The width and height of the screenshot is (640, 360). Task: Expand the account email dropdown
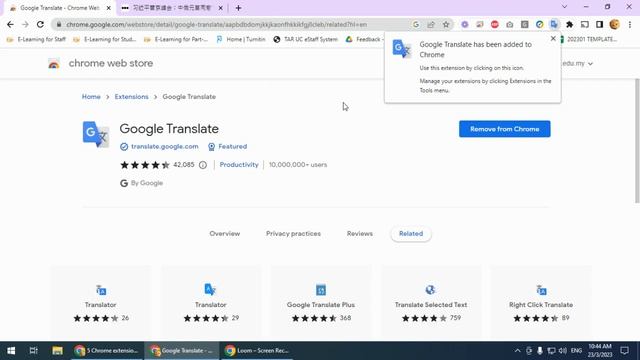coord(590,64)
